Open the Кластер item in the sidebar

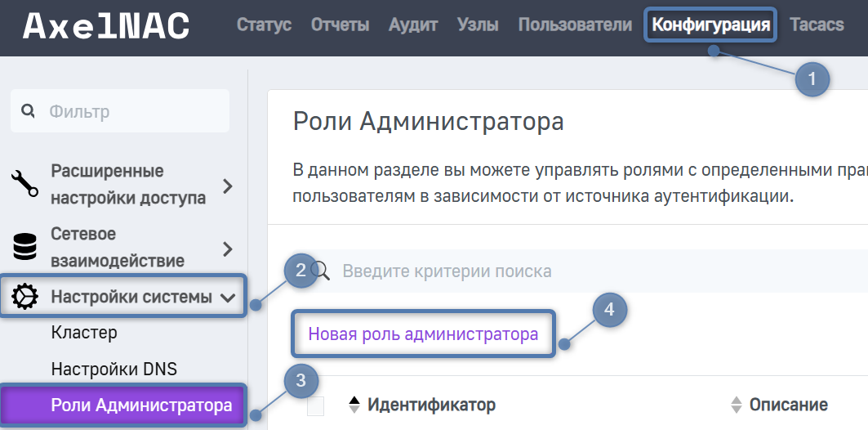click(x=84, y=333)
